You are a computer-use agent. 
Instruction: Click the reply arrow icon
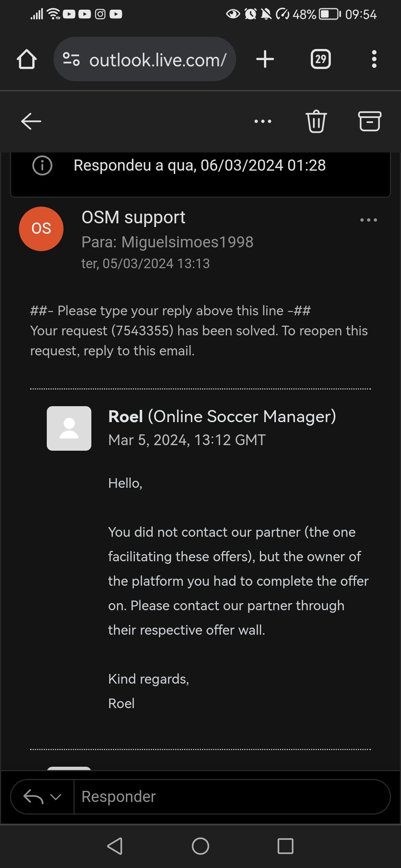tap(33, 797)
